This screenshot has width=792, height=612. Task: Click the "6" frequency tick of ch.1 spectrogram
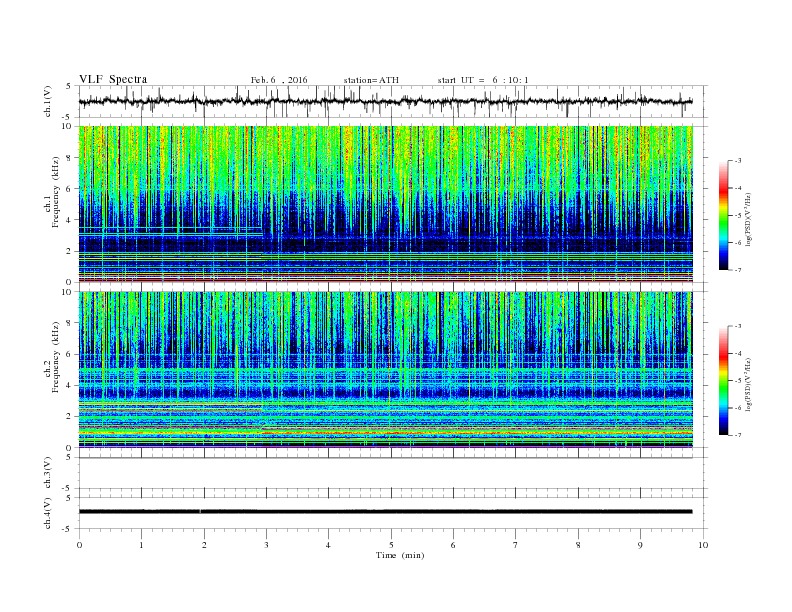(70, 189)
